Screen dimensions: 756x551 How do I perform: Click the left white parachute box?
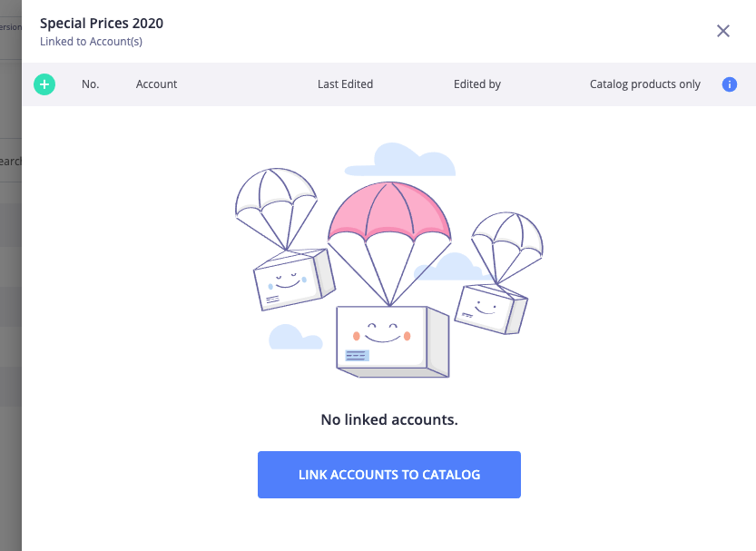pos(294,280)
